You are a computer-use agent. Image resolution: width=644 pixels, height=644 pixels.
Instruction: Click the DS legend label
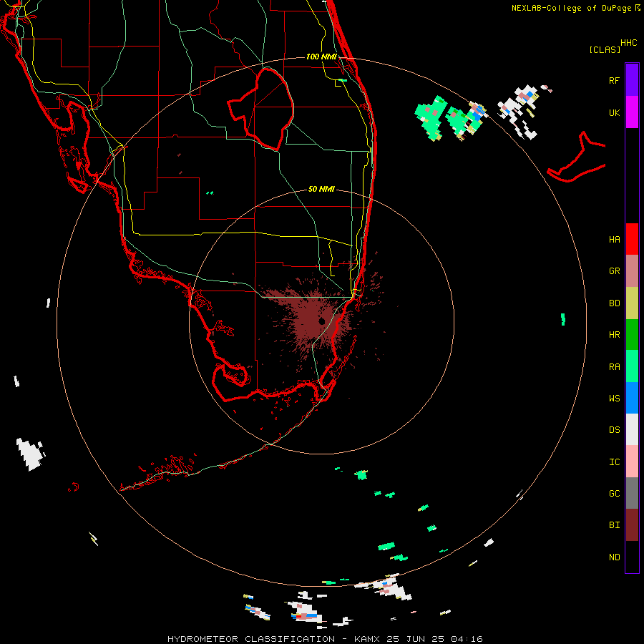click(x=614, y=430)
